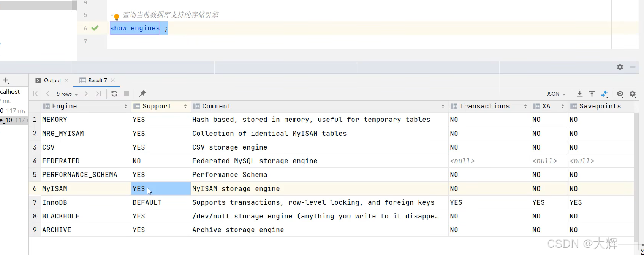The width and height of the screenshot is (644, 255).
Task: Export data with the download icon
Action: click(580, 94)
